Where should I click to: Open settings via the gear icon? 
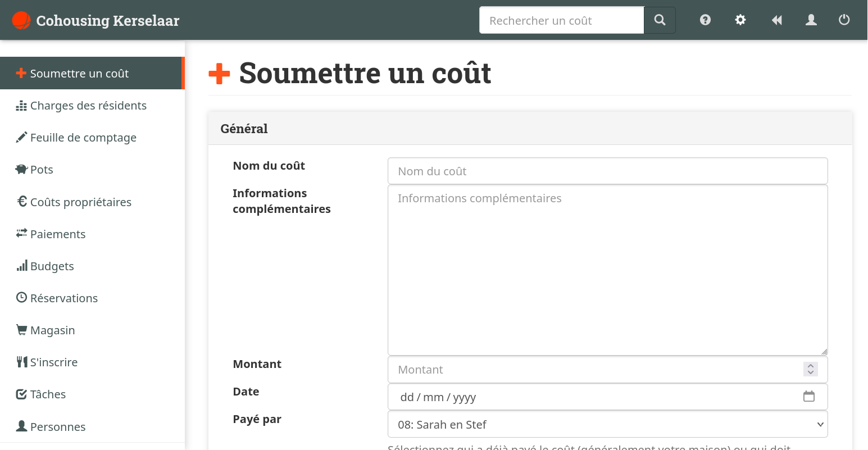740,20
